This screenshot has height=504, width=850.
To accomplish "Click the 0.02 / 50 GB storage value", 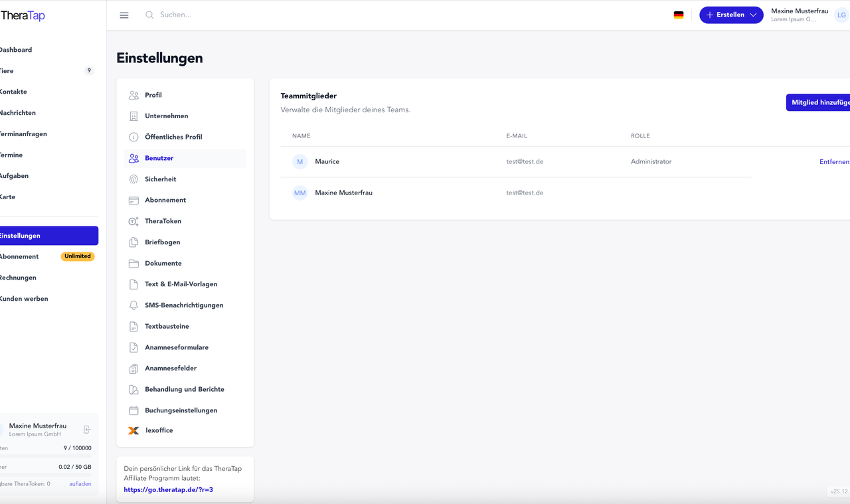I will (75, 467).
